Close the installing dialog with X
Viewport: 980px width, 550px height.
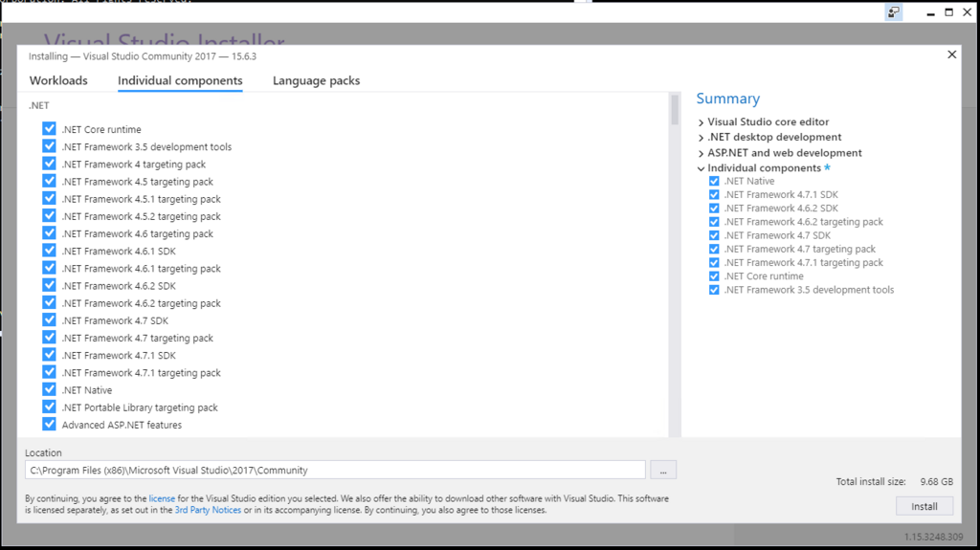[952, 55]
